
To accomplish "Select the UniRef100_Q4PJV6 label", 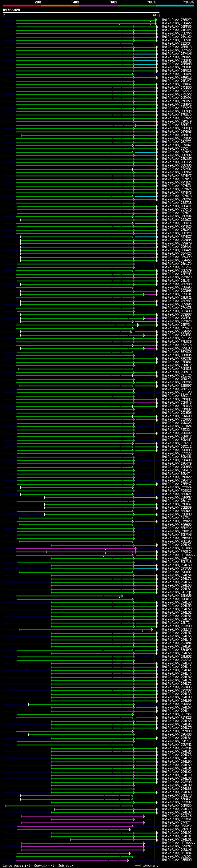I will pos(176,30).
